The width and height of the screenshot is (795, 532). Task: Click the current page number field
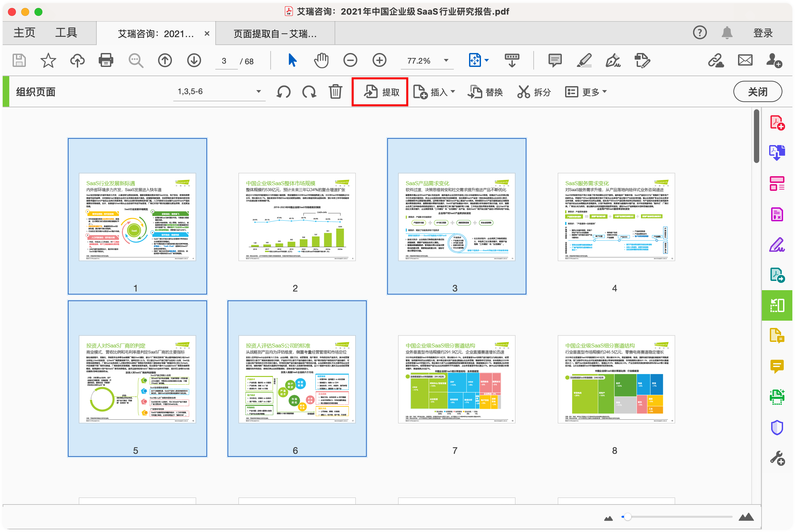(226, 61)
